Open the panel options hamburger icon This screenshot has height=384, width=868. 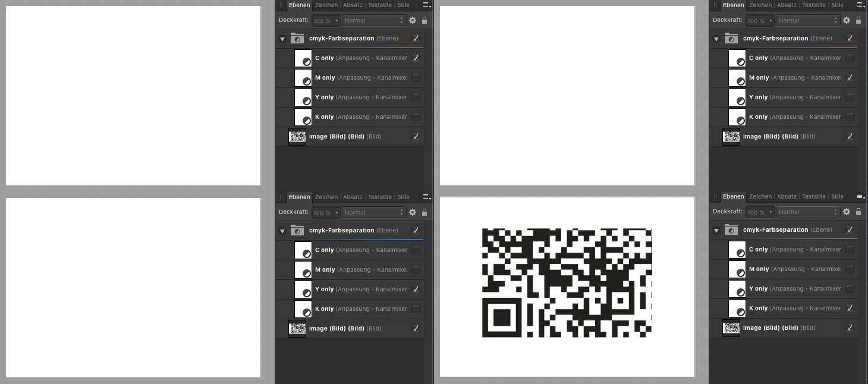(x=426, y=5)
